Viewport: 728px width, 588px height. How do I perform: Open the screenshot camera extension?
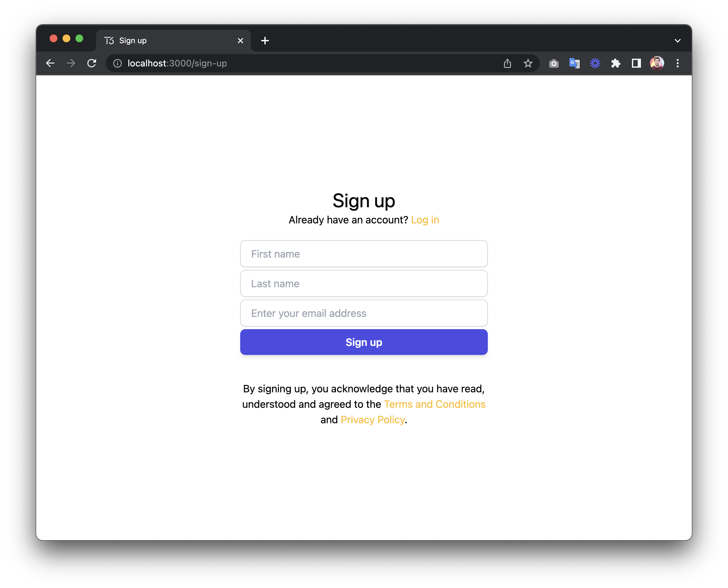click(554, 63)
